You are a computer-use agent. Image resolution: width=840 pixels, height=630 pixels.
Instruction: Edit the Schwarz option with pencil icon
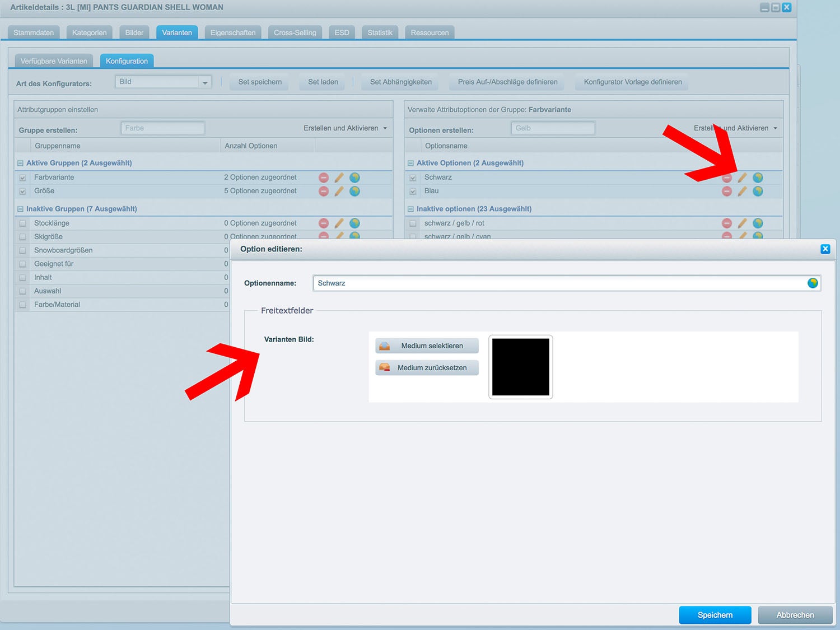742,178
